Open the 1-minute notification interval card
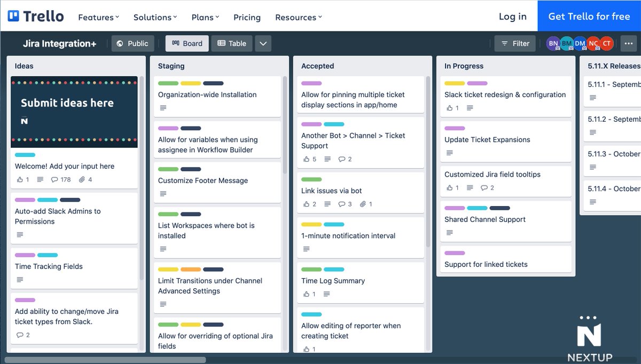This screenshot has height=364, width=641. (361, 238)
